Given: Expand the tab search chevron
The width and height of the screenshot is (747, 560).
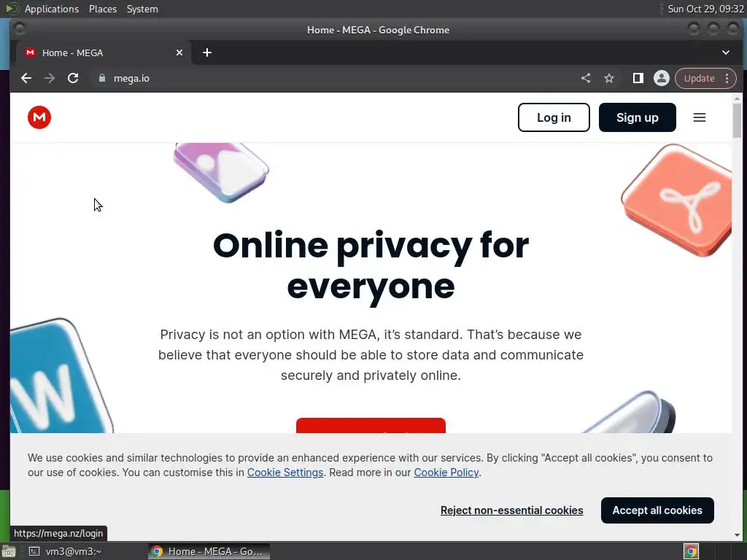Looking at the screenshot, I should pos(726,52).
